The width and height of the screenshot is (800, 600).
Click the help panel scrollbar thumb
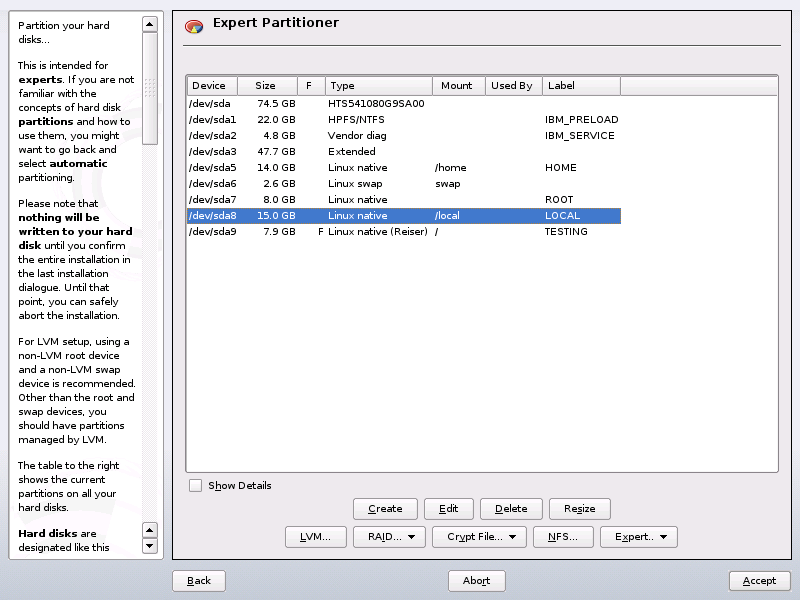[149, 89]
